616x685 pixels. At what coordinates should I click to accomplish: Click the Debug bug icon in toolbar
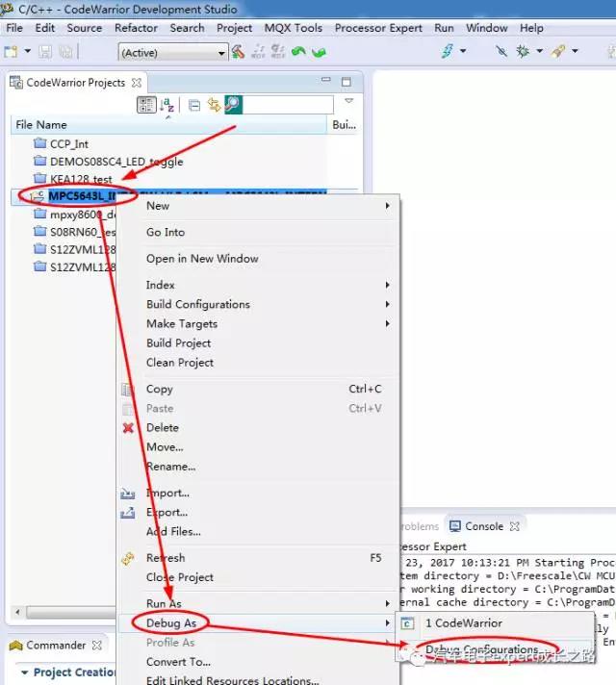[x=524, y=52]
